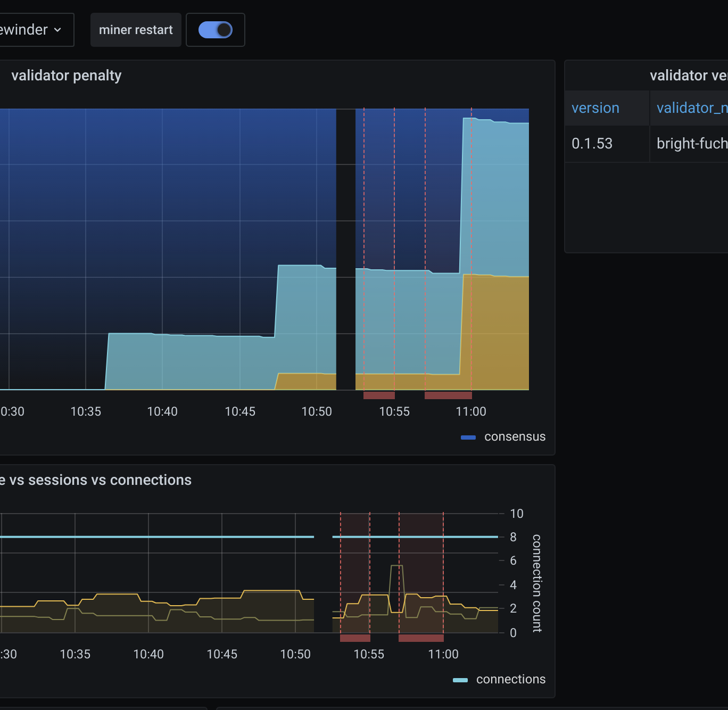Click the consensus legend color swatch
Screen dimensions: 728x710
click(x=468, y=437)
